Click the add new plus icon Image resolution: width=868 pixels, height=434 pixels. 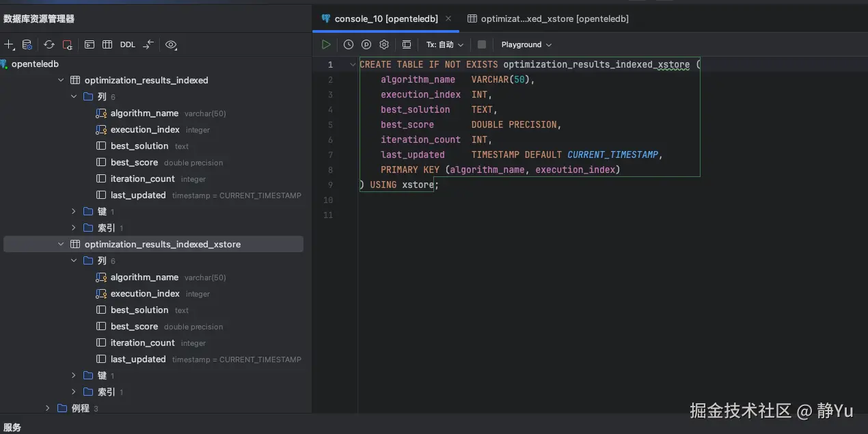click(9, 44)
